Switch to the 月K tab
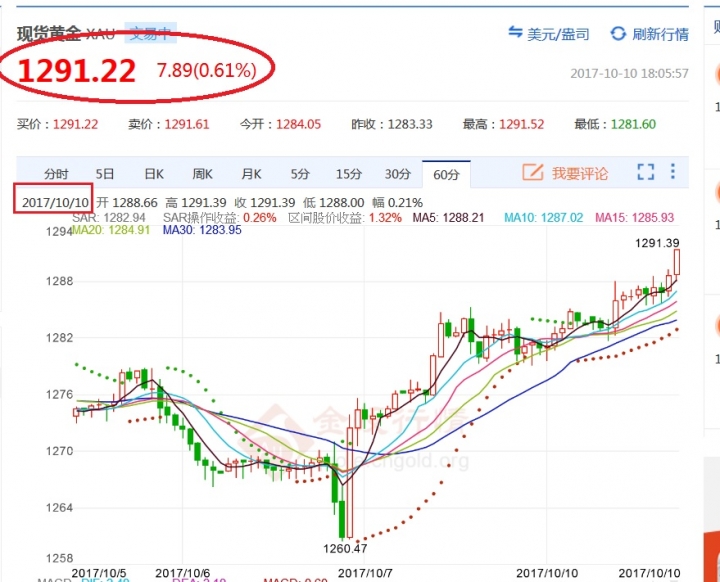The image size is (720, 582). coord(252,174)
